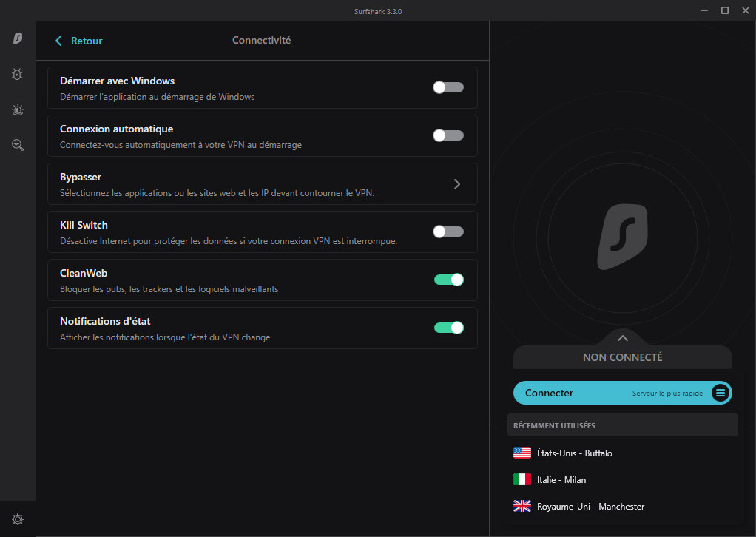Turn off Notifications d'état toggle
Viewport: 756px width, 537px height.
pos(449,328)
